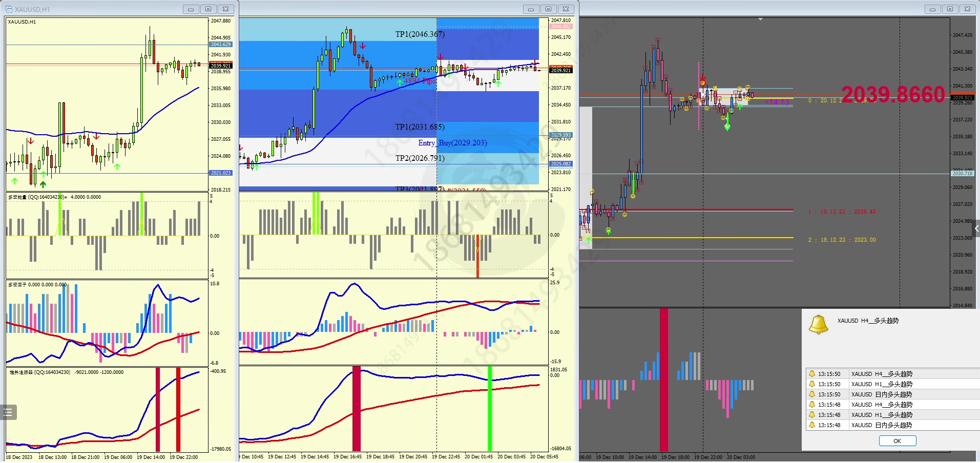Click the TP1(2031.685) label in the middle chart

420,127
